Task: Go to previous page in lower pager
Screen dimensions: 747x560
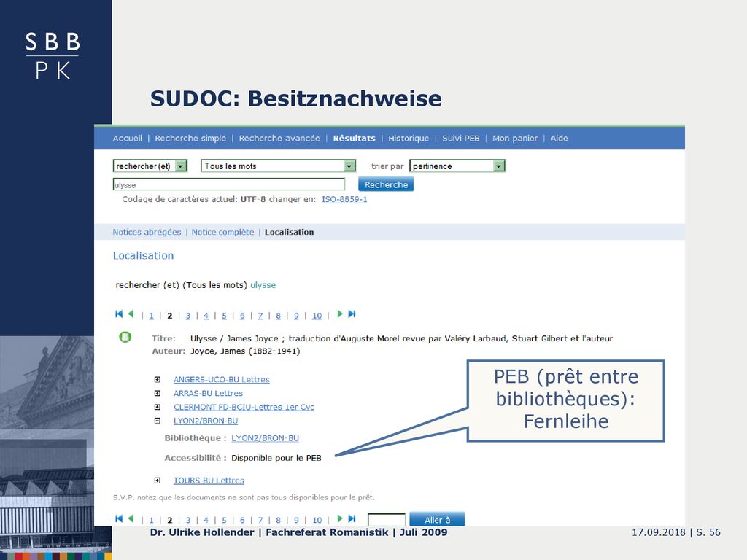Action: (x=131, y=518)
